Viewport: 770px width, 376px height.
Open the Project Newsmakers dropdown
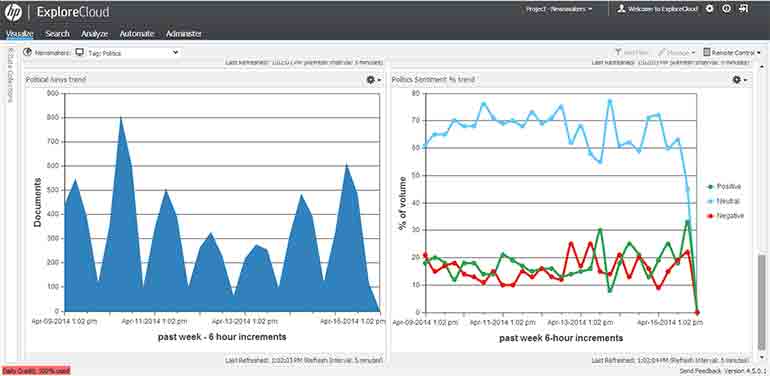pos(559,9)
